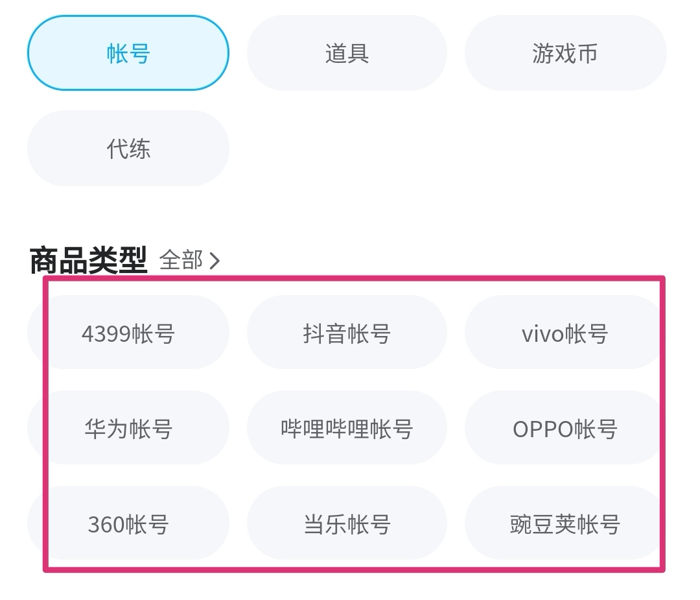Choose the 华为帐号 filter chip
This screenshot has height=600, width=700.
[x=128, y=429]
